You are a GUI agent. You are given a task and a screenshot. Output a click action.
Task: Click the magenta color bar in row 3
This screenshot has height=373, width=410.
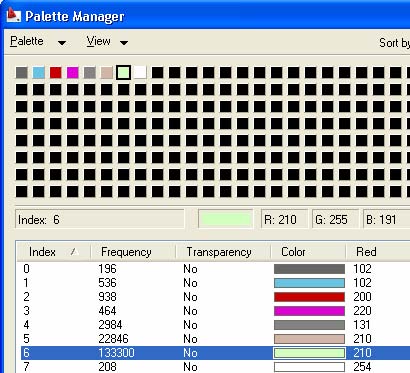pos(309,311)
